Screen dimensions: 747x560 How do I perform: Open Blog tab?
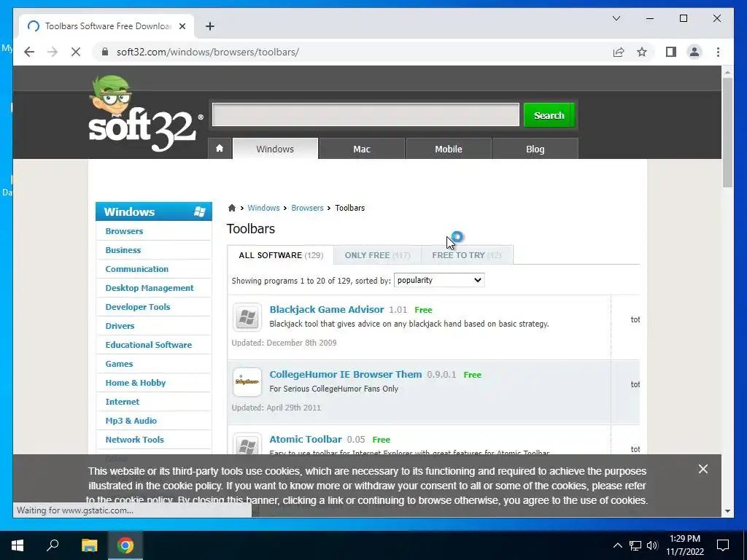coord(535,149)
